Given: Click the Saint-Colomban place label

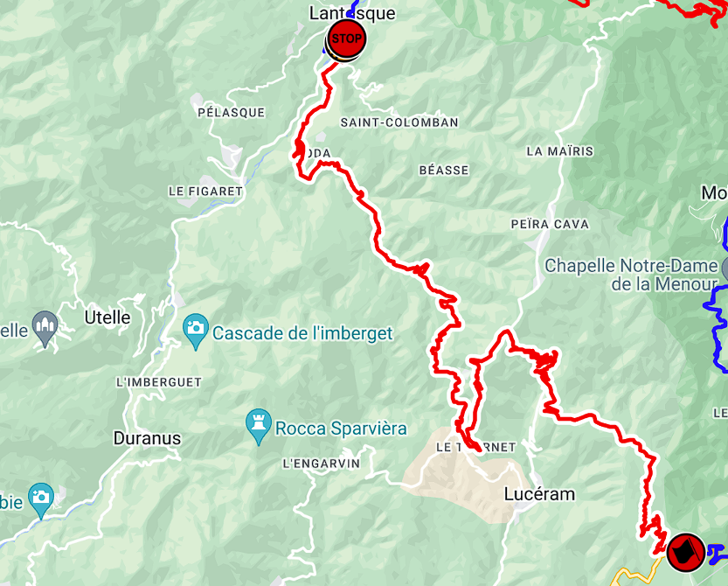Looking at the screenshot, I should pyautogui.click(x=399, y=122).
